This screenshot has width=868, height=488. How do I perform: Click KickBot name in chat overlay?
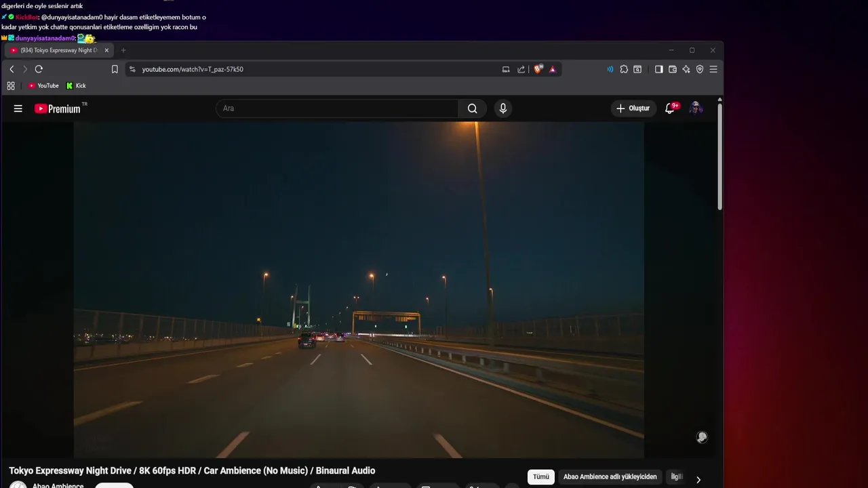click(x=27, y=17)
